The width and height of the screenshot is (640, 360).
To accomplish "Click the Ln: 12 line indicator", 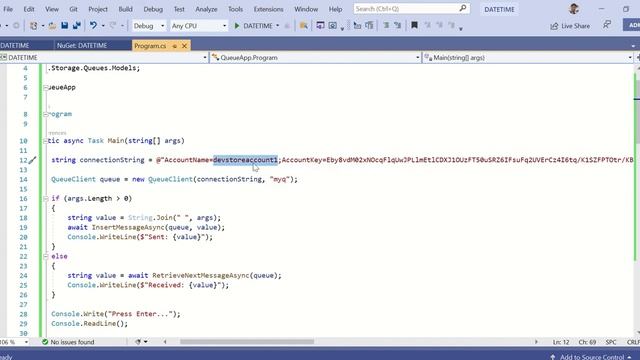I will pos(561,342).
